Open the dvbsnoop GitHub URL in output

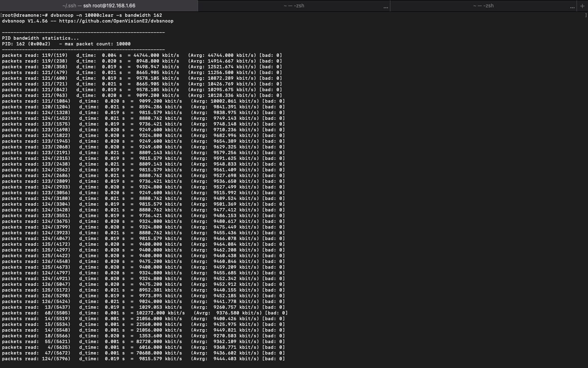tap(116, 21)
